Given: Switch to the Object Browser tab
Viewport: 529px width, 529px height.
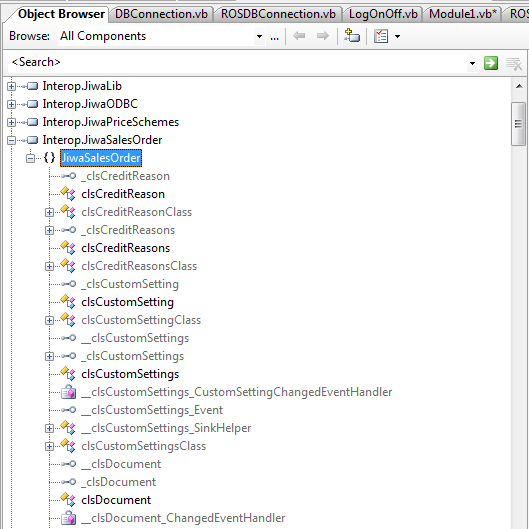Looking at the screenshot, I should pyautogui.click(x=61, y=14).
